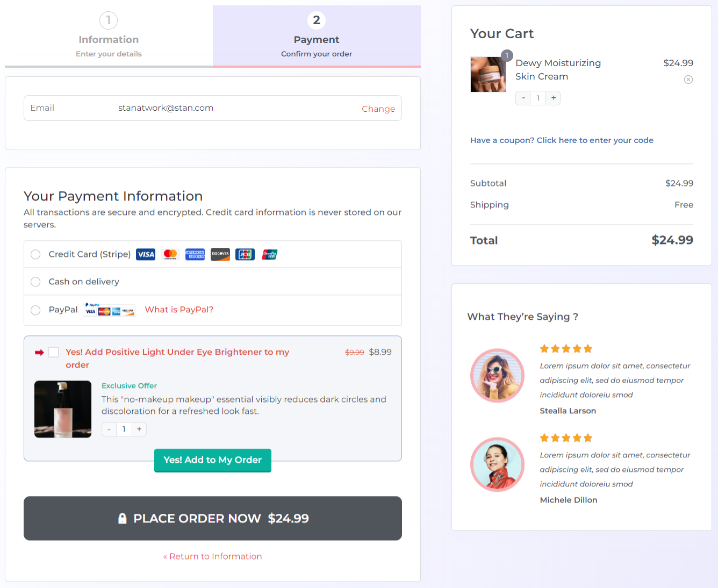
Task: Remove Dewy Moisturizing Skin Cream from cart
Action: 688,80
